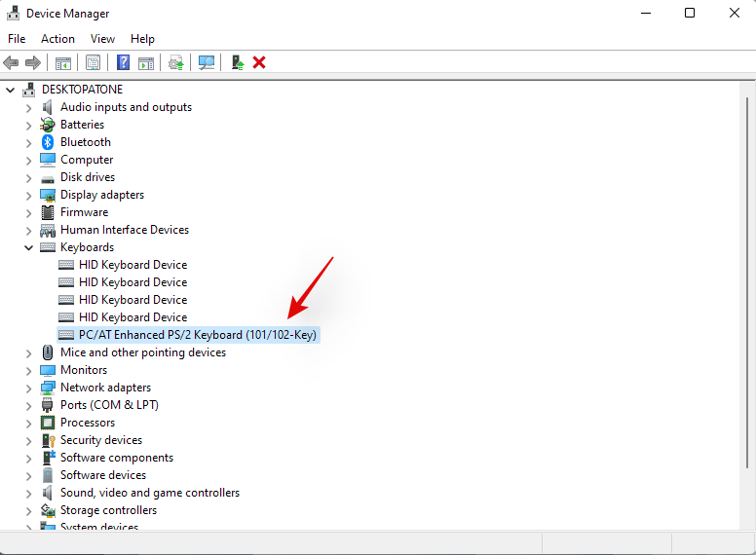Click the Update device driver toolbar icon
This screenshot has height=555, width=756.
point(175,62)
